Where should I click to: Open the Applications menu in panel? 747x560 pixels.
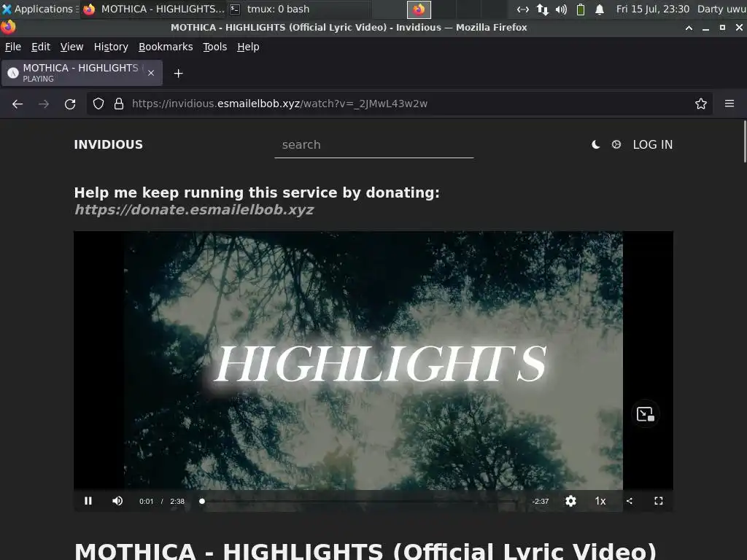(38, 9)
